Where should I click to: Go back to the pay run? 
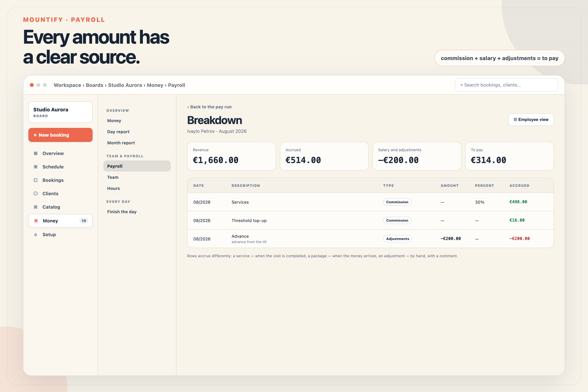tap(210, 107)
